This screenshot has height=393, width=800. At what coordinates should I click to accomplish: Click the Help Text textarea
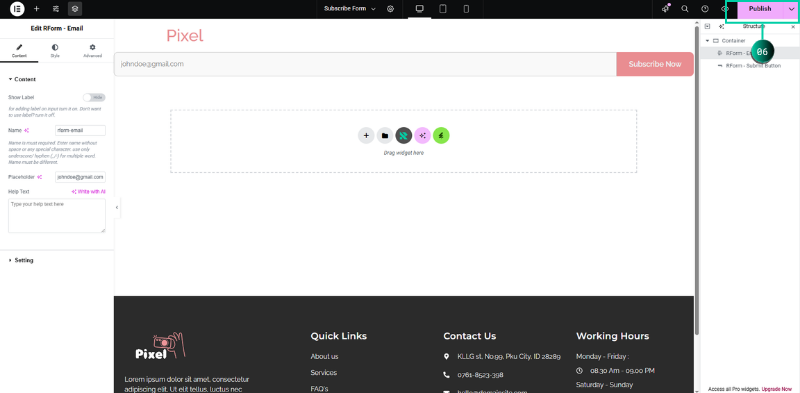(x=57, y=215)
